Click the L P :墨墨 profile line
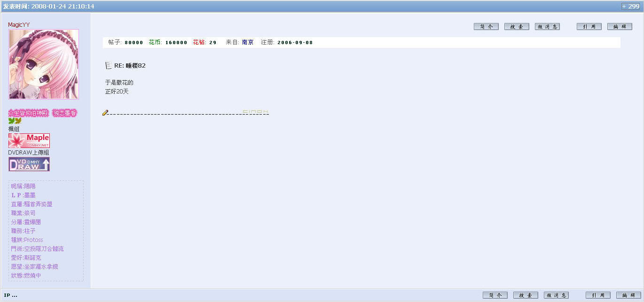 tap(23, 195)
